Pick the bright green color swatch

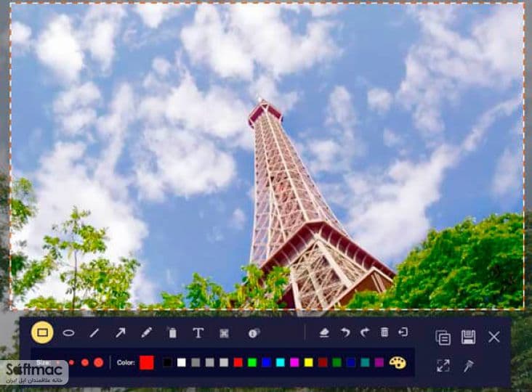(252, 363)
